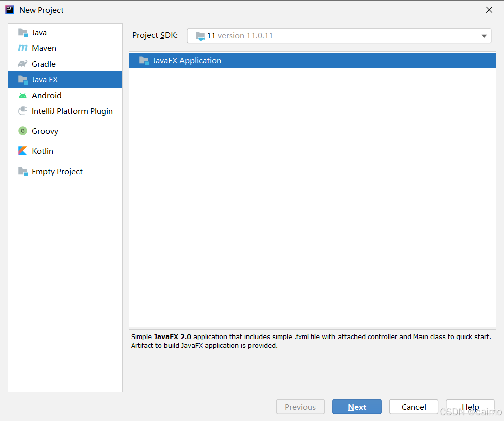Click the 'Project SDK:' label
Image resolution: width=504 pixels, height=421 pixels.
tap(155, 35)
